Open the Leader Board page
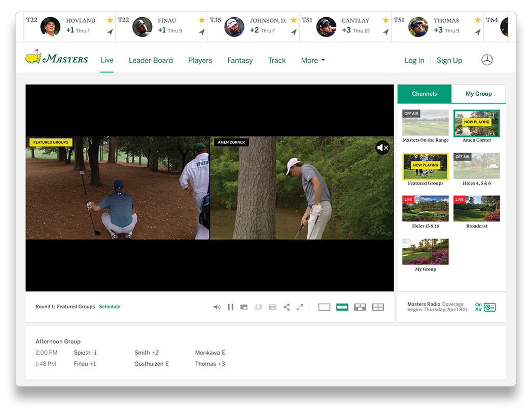The image size is (532, 411). coord(151,60)
